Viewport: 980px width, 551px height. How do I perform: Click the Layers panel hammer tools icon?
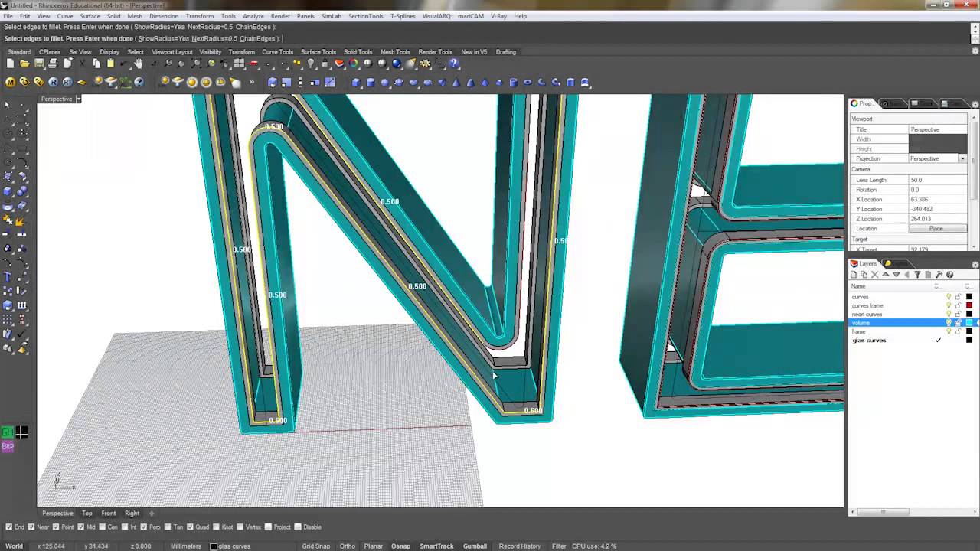tap(939, 275)
